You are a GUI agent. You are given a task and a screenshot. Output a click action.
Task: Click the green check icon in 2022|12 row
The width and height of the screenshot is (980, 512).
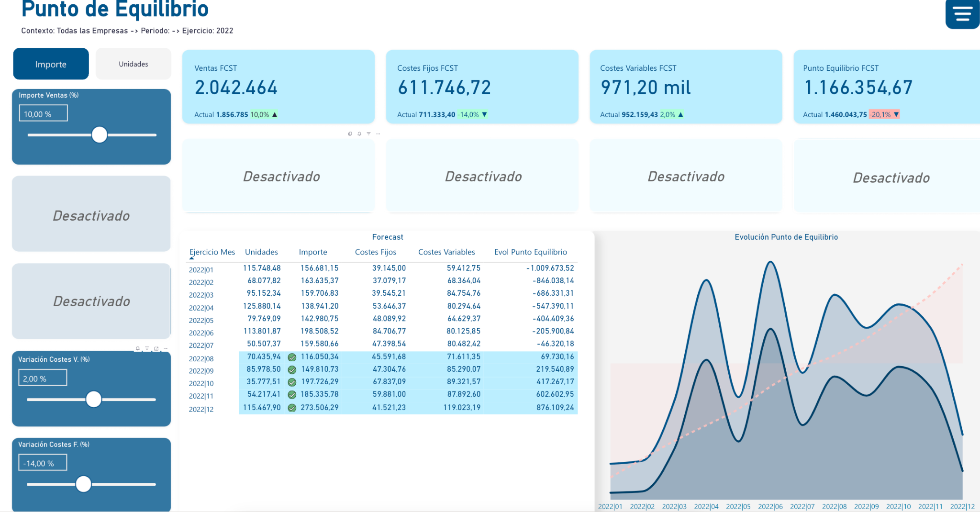point(292,408)
